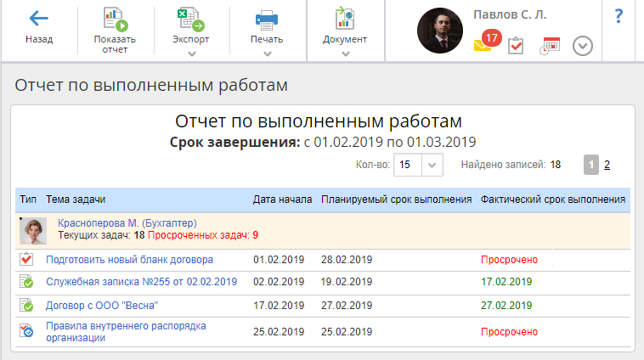Expand the Печать dropdown arrow
Image resolution: width=644 pixels, height=360 pixels.
tap(268, 53)
